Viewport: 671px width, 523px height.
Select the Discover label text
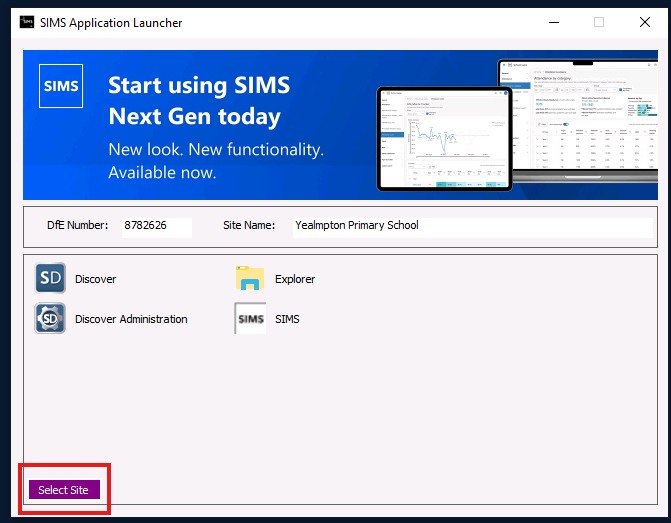95,279
